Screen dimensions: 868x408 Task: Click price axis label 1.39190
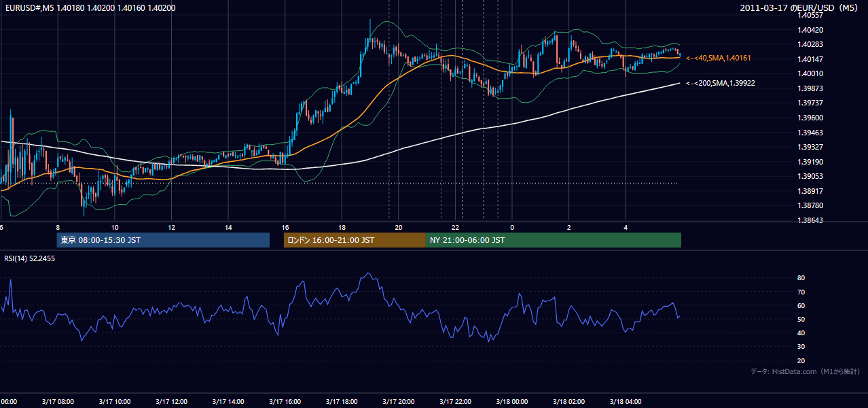[x=811, y=162]
